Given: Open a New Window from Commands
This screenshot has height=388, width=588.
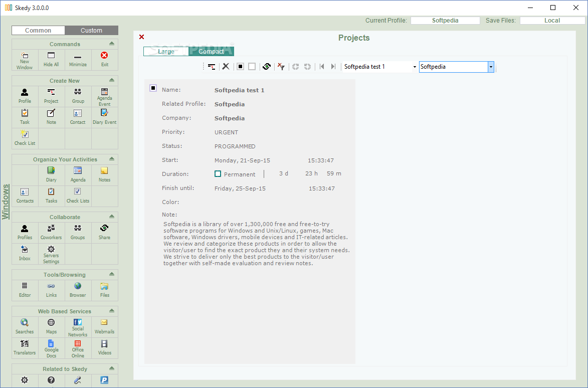Looking at the screenshot, I should 25,60.
